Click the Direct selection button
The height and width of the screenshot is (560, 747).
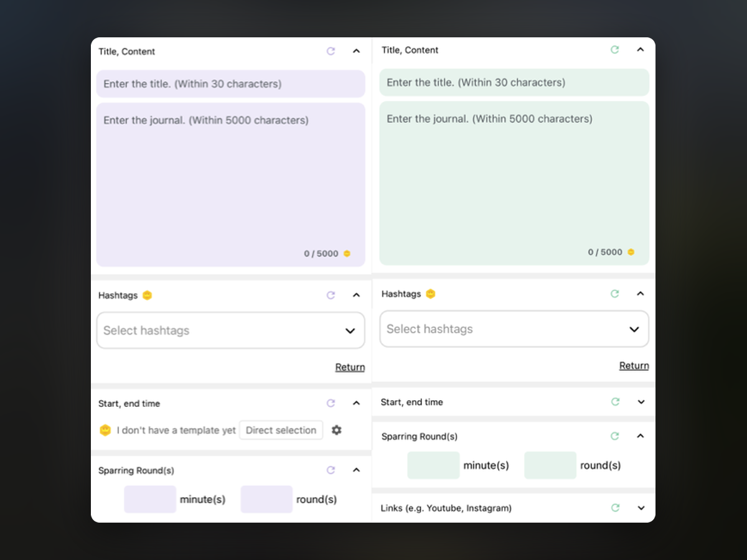click(281, 430)
